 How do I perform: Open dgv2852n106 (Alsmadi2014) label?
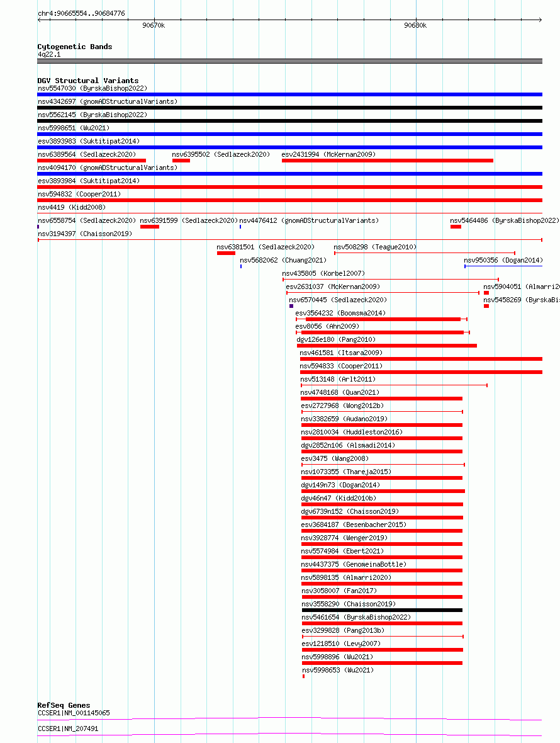[348, 446]
